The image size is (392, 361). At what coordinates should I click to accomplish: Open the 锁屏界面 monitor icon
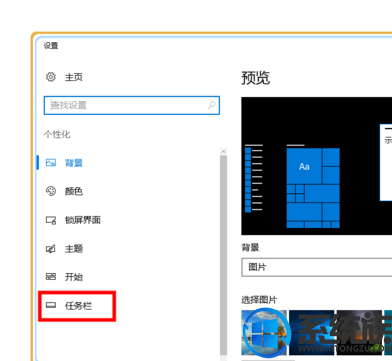[51, 220]
